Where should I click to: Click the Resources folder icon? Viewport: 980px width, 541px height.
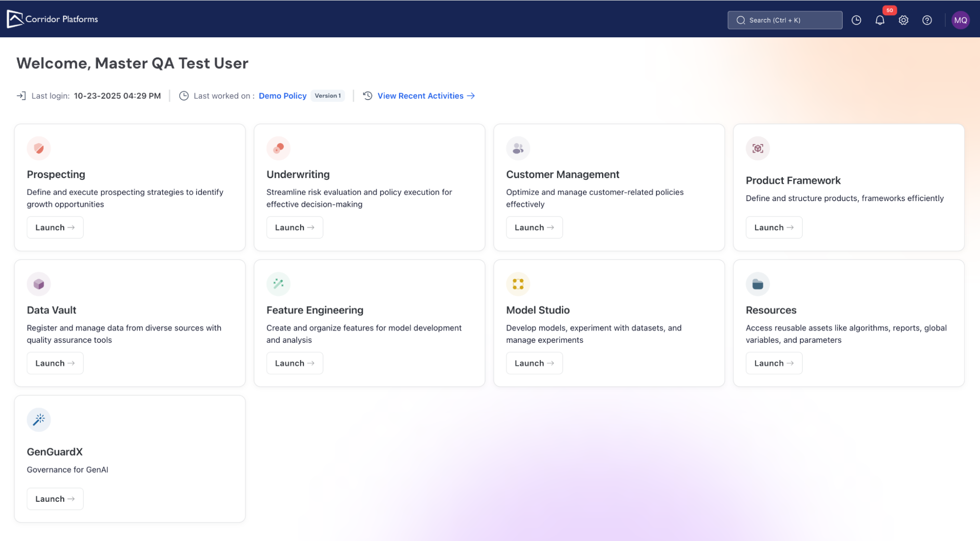coord(757,284)
